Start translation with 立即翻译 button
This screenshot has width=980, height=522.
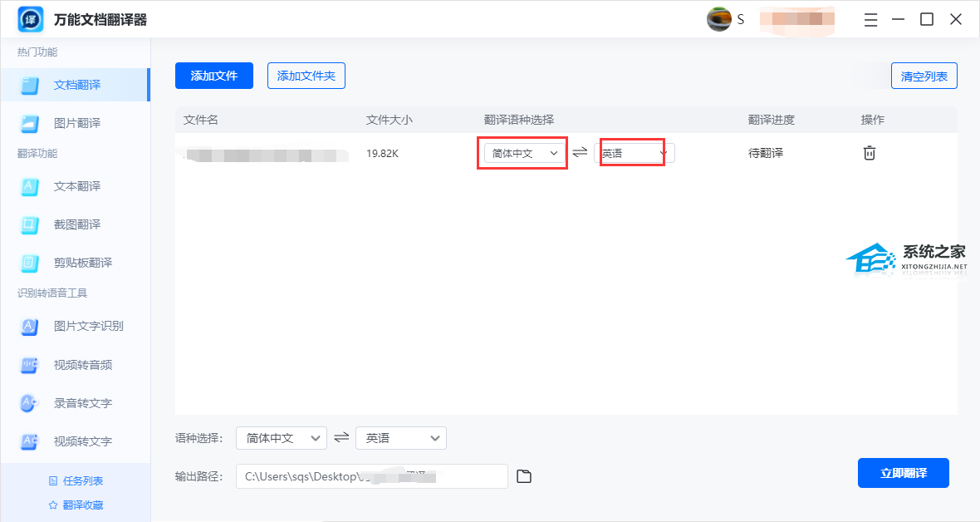903,473
